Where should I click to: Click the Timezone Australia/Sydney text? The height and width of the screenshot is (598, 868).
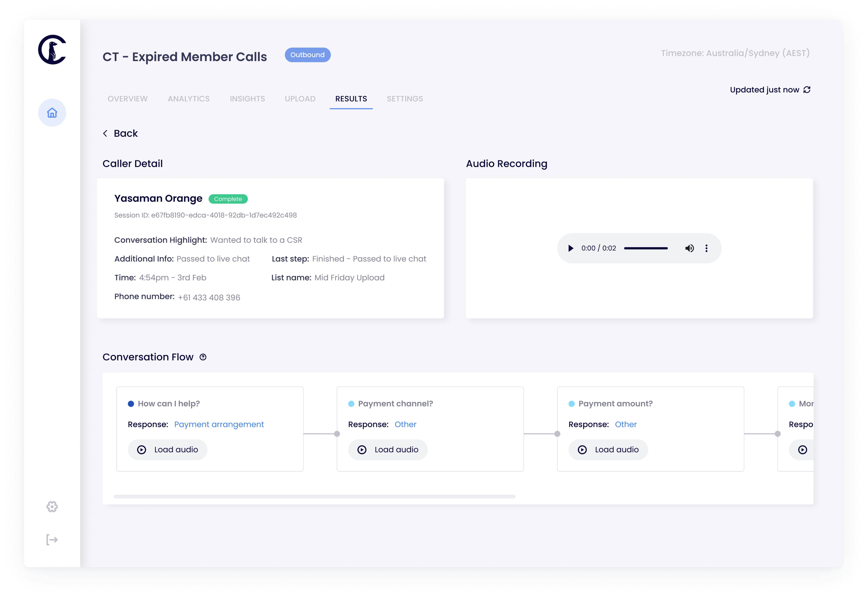tap(735, 53)
